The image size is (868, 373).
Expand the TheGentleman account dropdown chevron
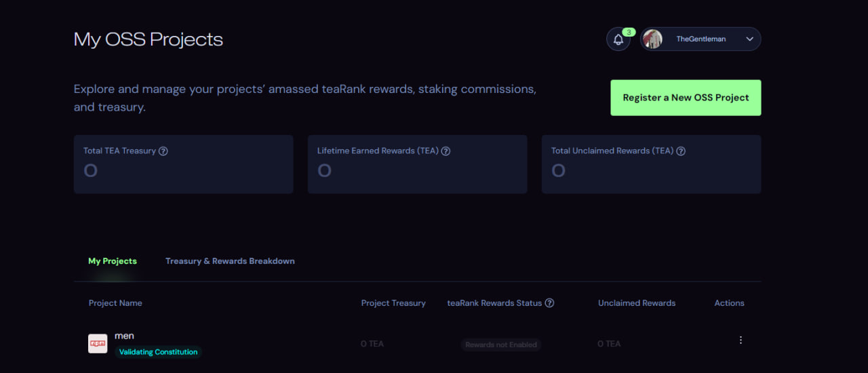tap(749, 39)
